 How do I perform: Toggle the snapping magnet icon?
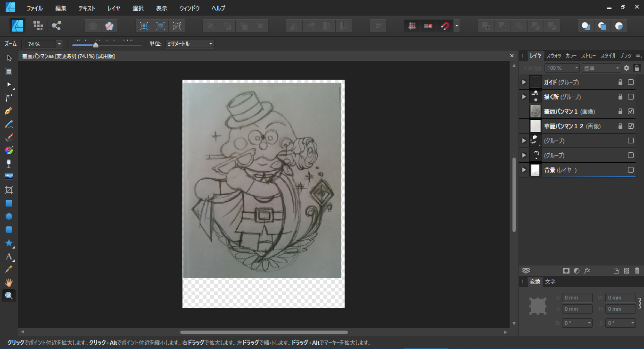(445, 26)
